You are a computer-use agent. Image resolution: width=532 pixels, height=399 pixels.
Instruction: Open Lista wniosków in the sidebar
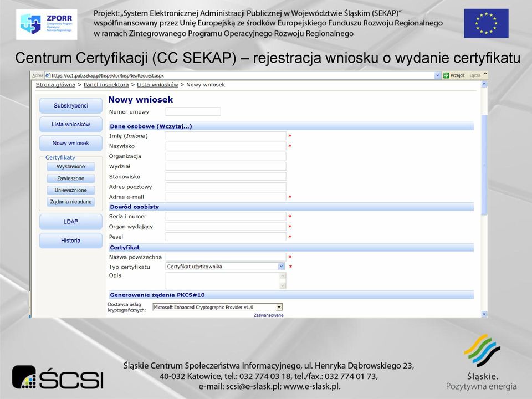[71, 125]
